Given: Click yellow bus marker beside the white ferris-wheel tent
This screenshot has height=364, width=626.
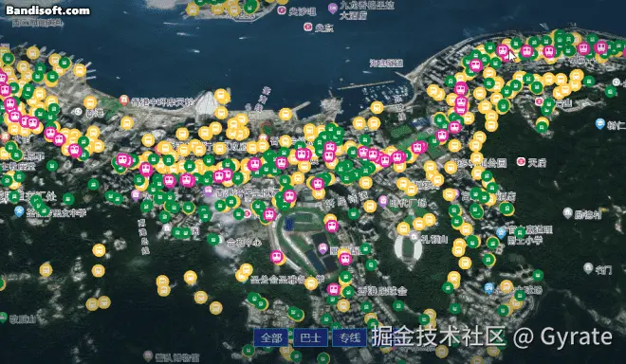Looking at the screenshot, I should pos(222,96).
